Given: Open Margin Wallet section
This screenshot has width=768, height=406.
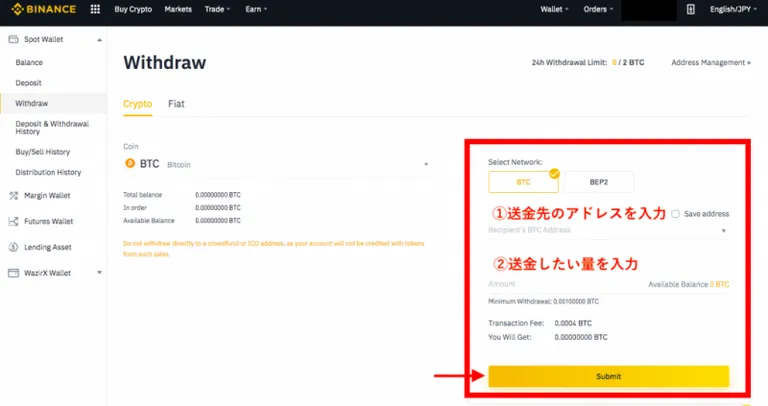Looking at the screenshot, I should point(47,195).
